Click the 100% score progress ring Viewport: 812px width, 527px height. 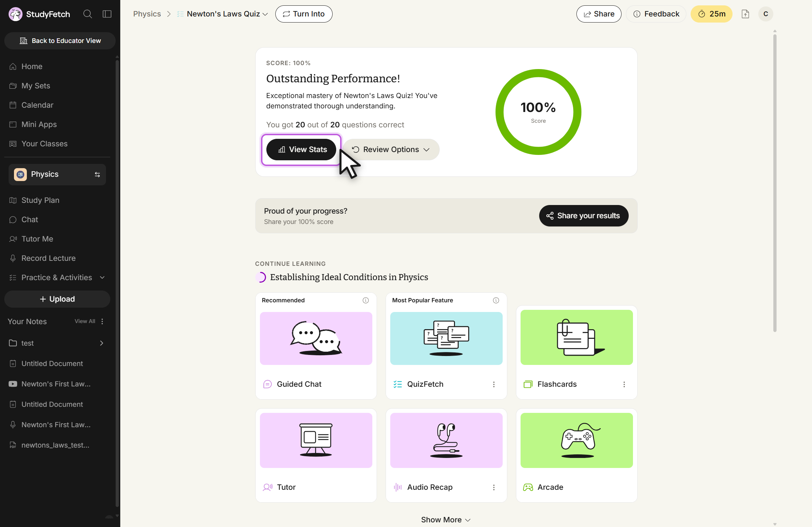pyautogui.click(x=538, y=112)
